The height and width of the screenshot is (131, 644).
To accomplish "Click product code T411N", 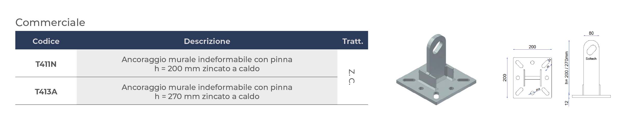I will [46, 64].
